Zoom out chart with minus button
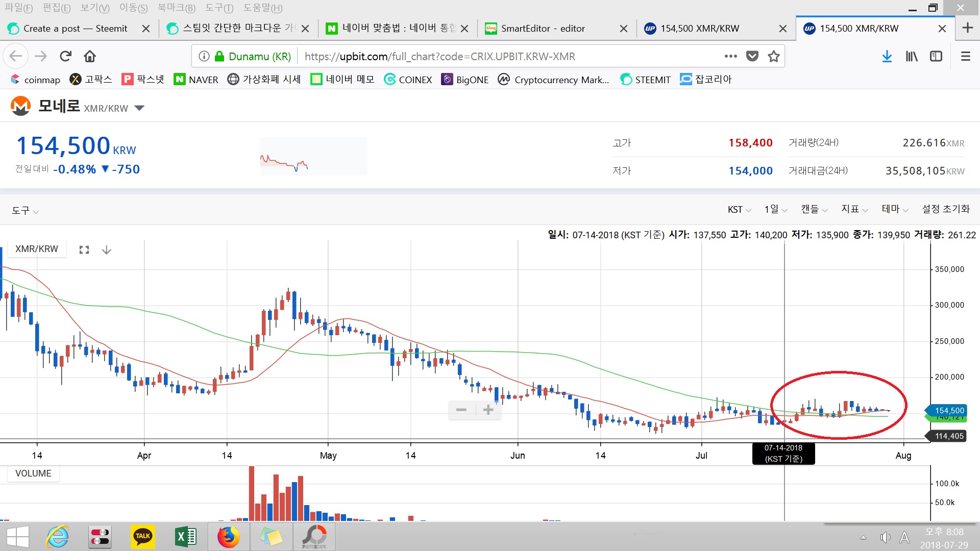980x551 pixels. point(461,410)
